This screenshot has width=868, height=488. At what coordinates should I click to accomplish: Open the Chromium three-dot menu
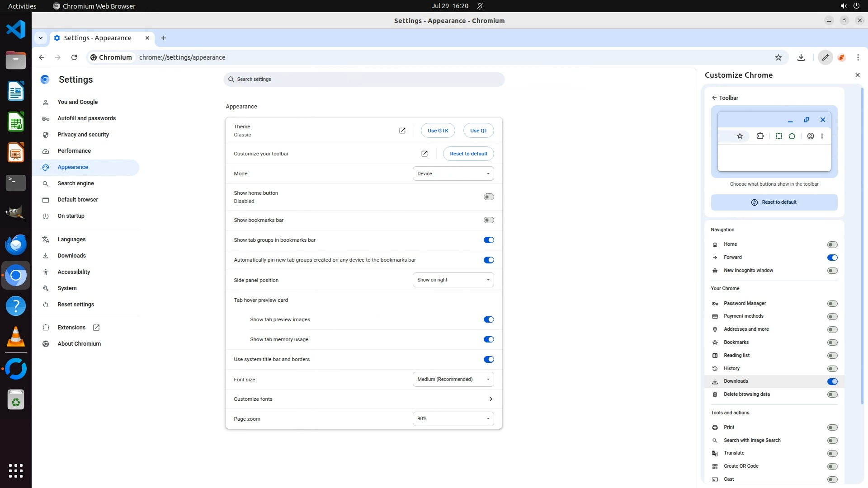[x=858, y=57]
